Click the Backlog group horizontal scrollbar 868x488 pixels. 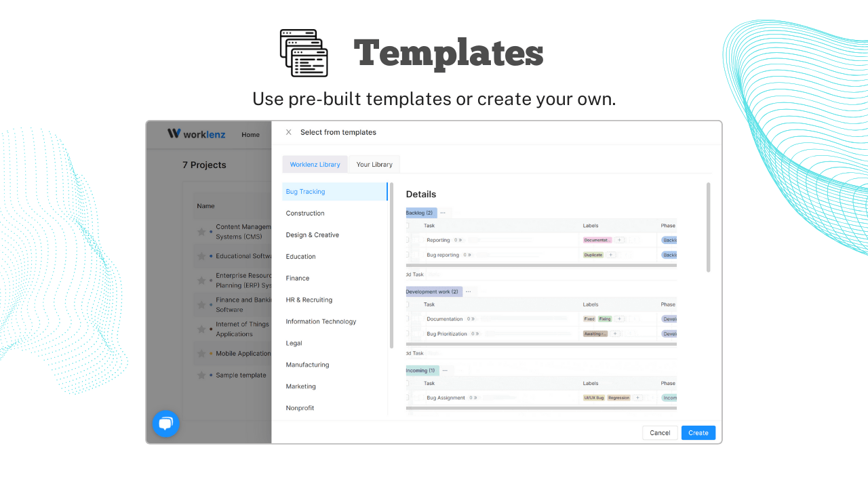pos(541,266)
